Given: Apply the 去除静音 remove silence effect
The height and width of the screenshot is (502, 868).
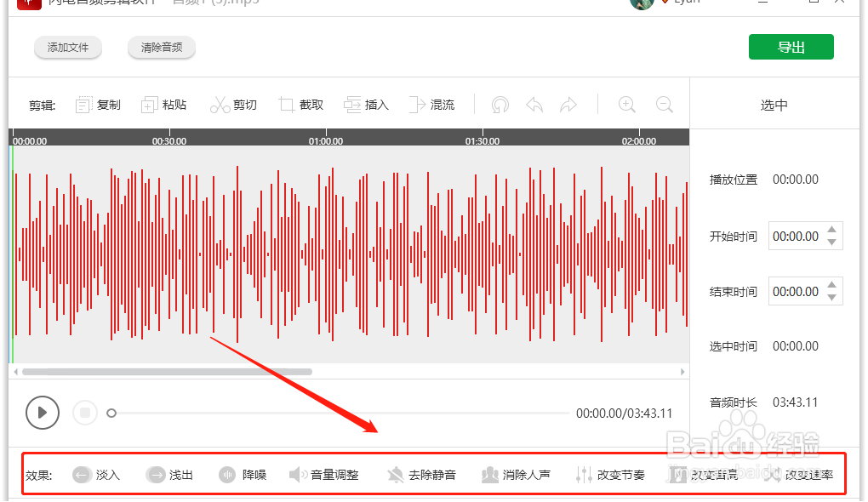Looking at the screenshot, I should click(x=422, y=475).
